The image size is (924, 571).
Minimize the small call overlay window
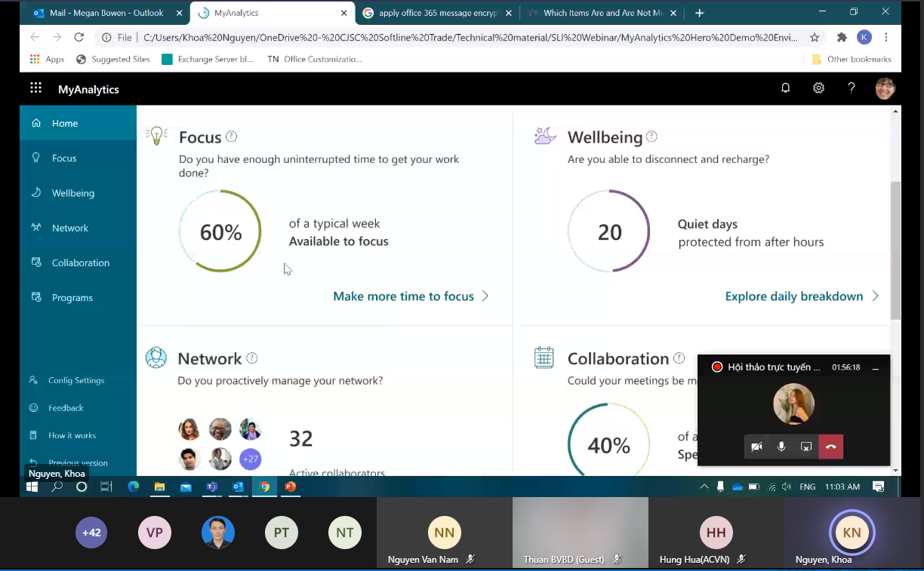coord(876,367)
